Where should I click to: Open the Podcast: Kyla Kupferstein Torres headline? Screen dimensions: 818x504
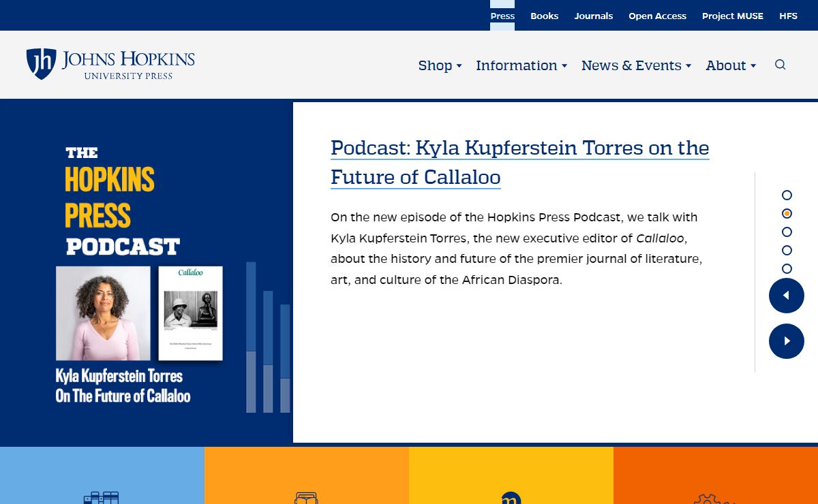(520, 162)
